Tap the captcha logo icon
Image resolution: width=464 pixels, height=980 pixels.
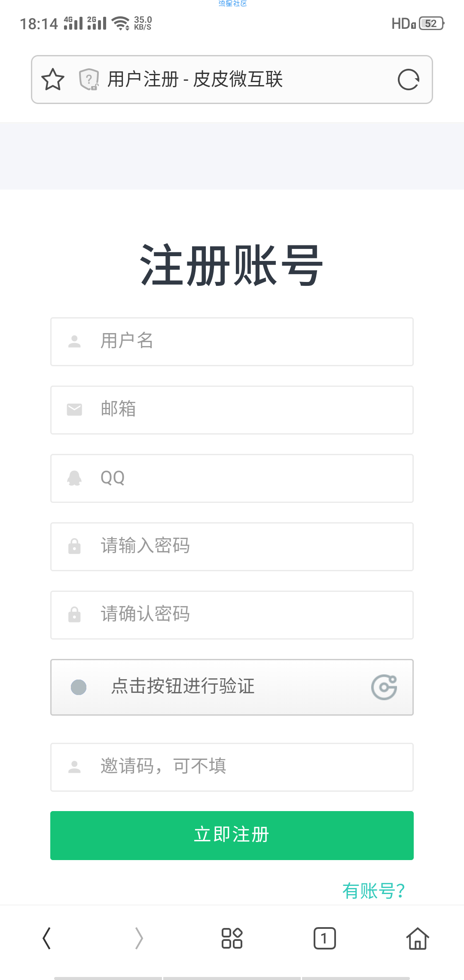(x=384, y=687)
